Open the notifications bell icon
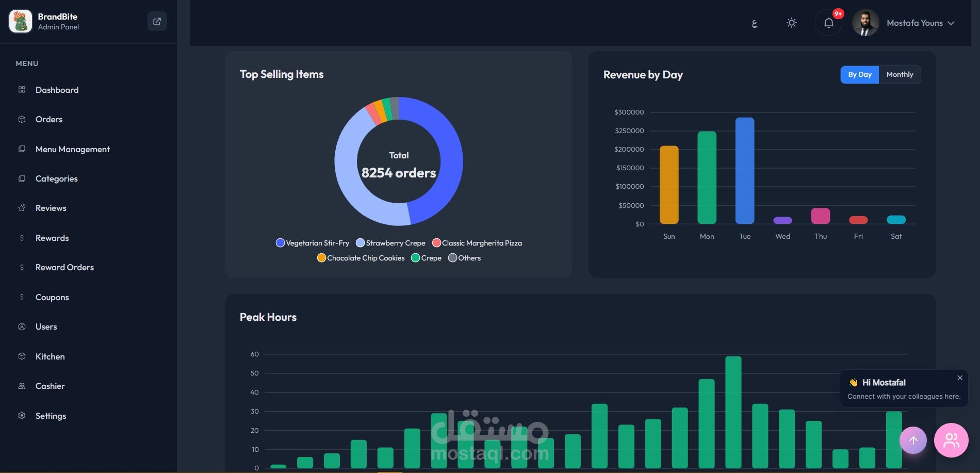The height and width of the screenshot is (473, 980). point(828,23)
